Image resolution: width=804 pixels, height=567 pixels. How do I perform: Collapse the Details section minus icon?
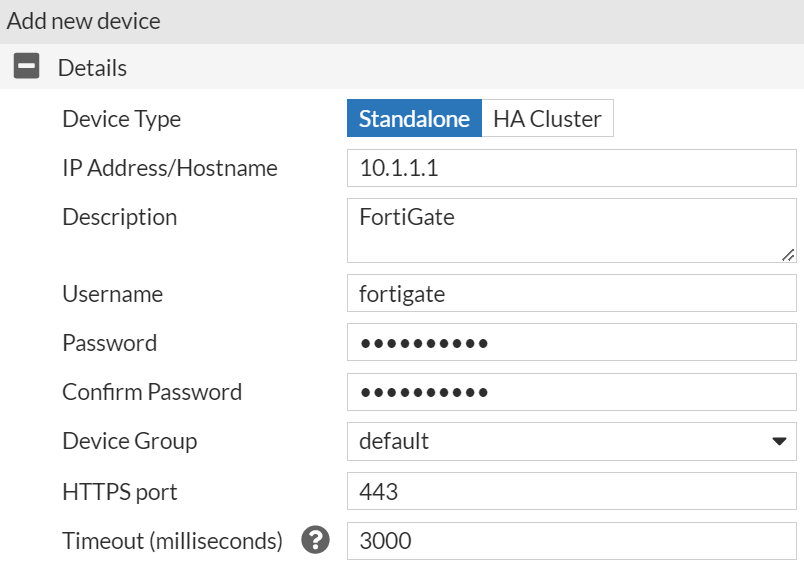point(27,68)
